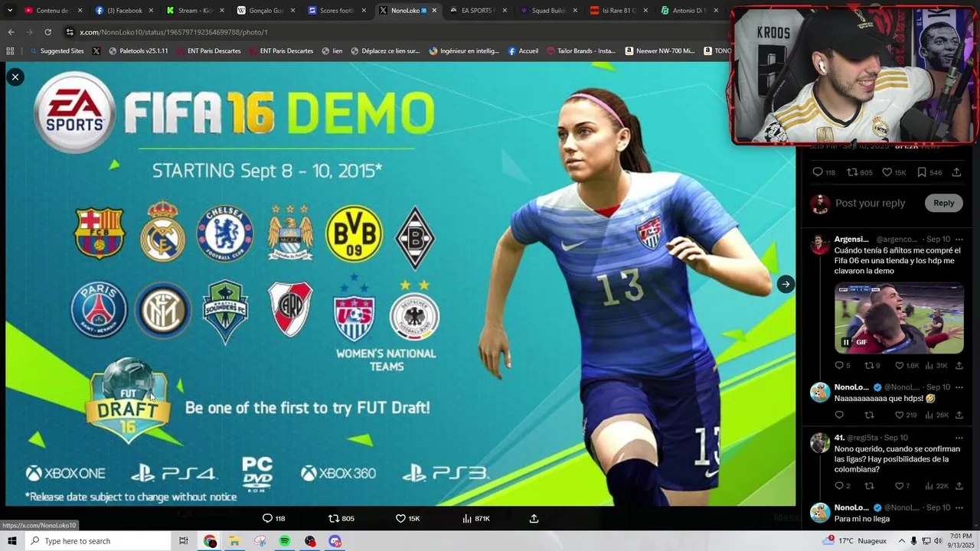
Task: Open the Argensi... profile name link
Action: click(x=851, y=240)
